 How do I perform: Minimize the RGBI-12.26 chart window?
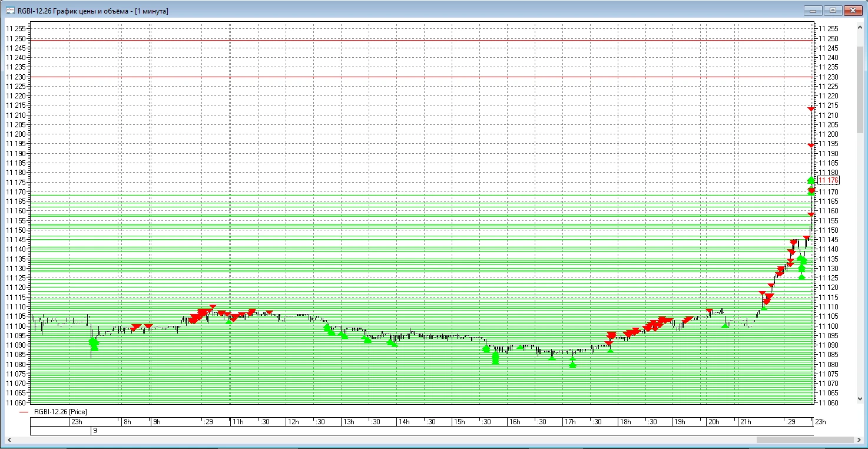point(814,11)
